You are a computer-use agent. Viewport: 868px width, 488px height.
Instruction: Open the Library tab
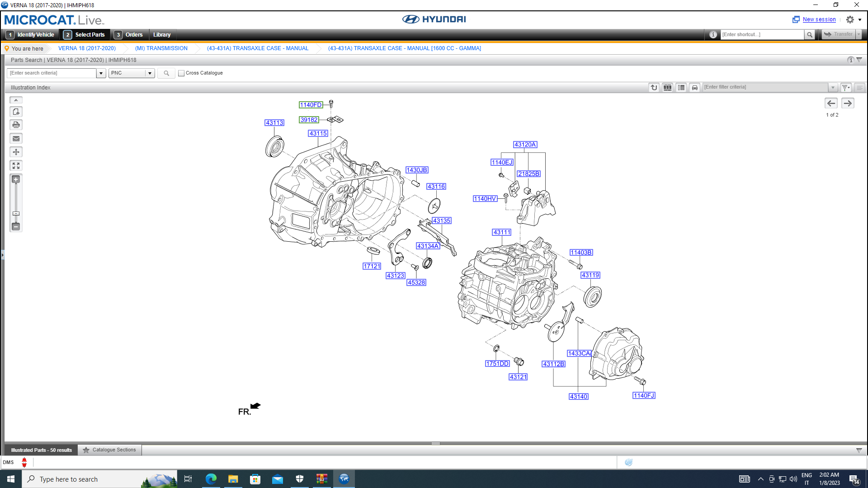[162, 35]
